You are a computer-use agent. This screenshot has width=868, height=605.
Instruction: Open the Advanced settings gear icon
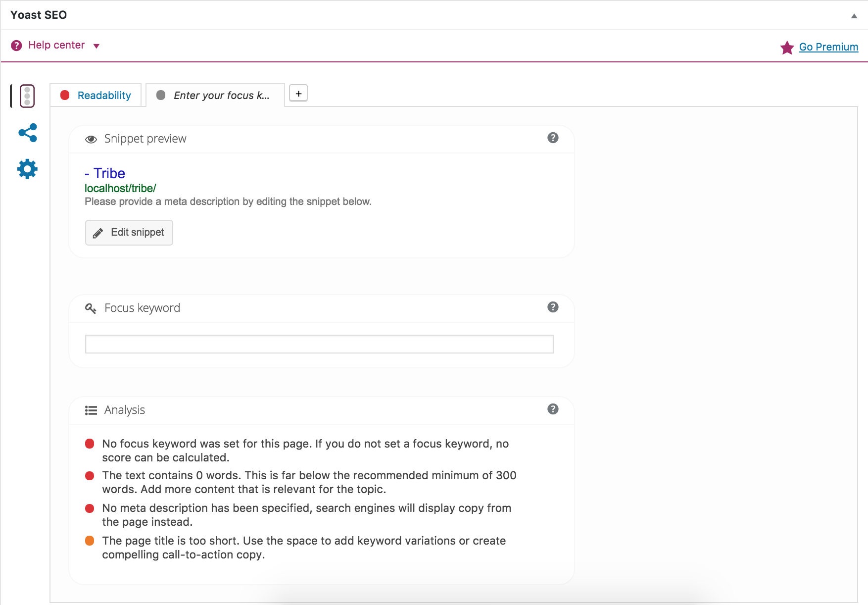(x=28, y=169)
